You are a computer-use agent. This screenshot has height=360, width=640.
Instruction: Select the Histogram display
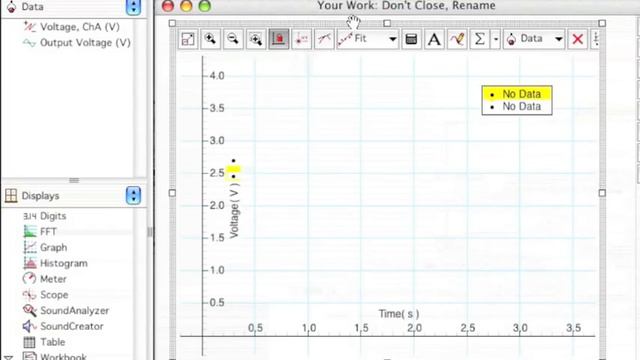pyautogui.click(x=64, y=263)
